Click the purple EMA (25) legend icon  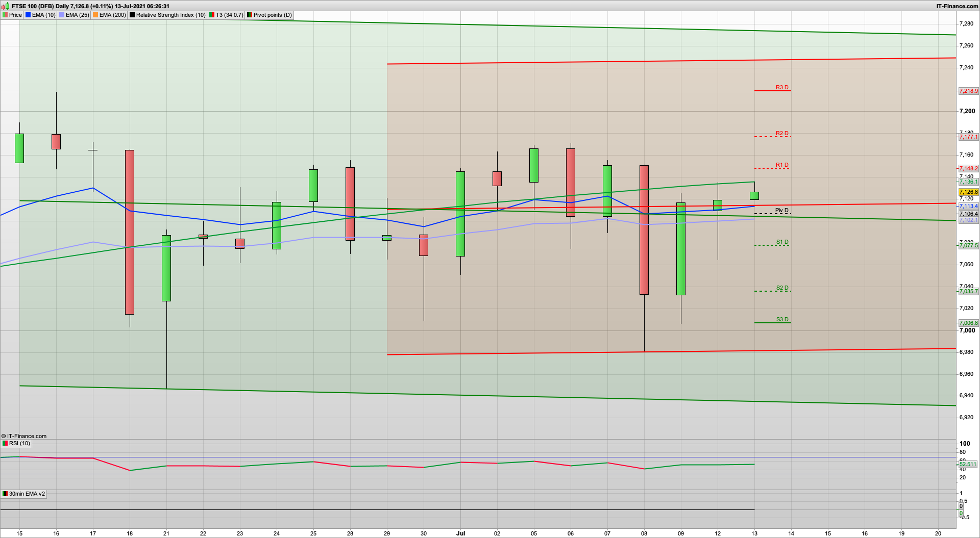pyautogui.click(x=62, y=15)
